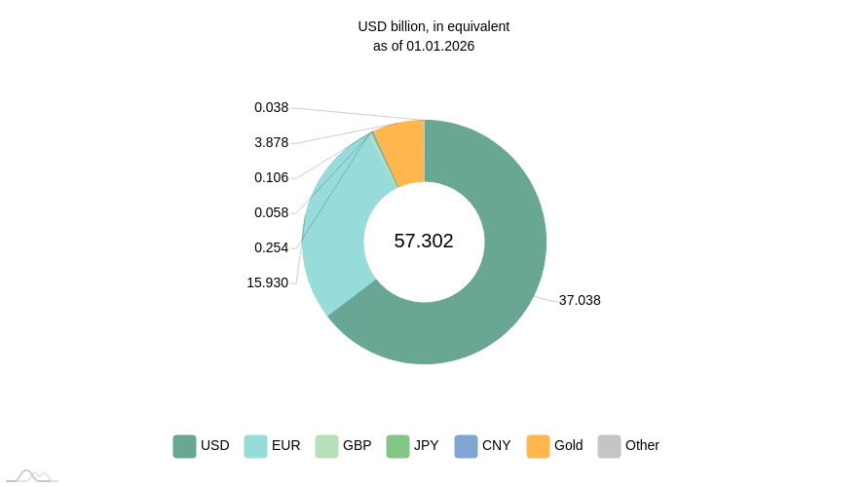Viewport: 868px width, 487px height.
Task: Toggle the USD legend color marker
Action: 184,446
